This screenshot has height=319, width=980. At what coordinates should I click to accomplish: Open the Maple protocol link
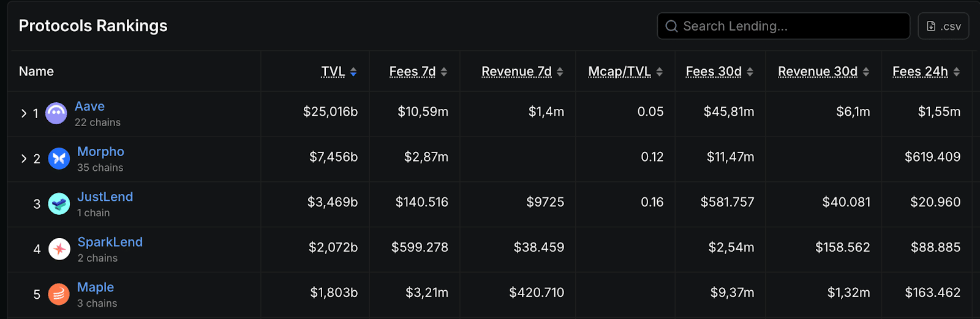pyautogui.click(x=96, y=288)
